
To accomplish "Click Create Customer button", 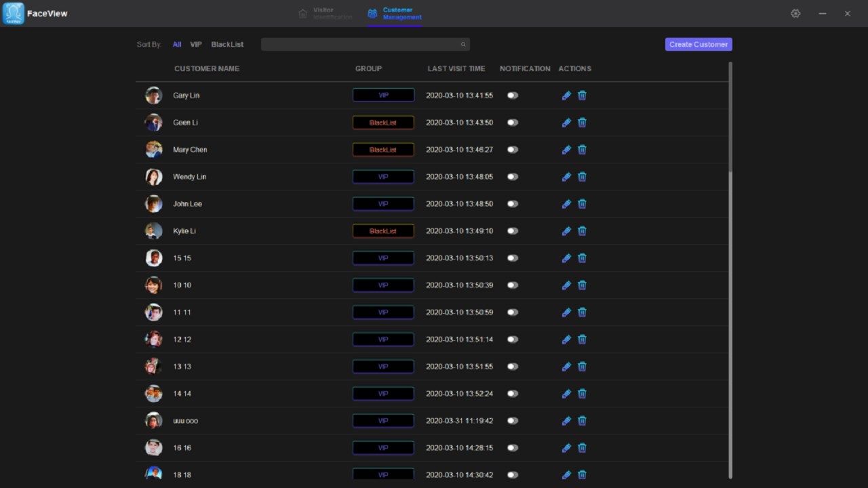I will [698, 44].
